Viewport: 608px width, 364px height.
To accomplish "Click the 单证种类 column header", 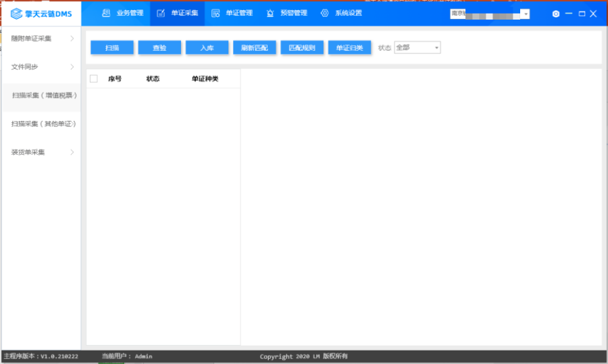I will 205,79.
